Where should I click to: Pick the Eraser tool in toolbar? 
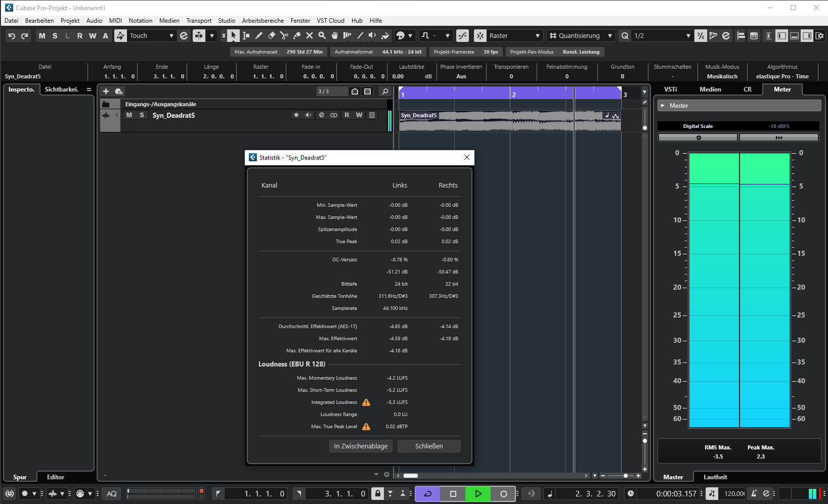(272, 35)
